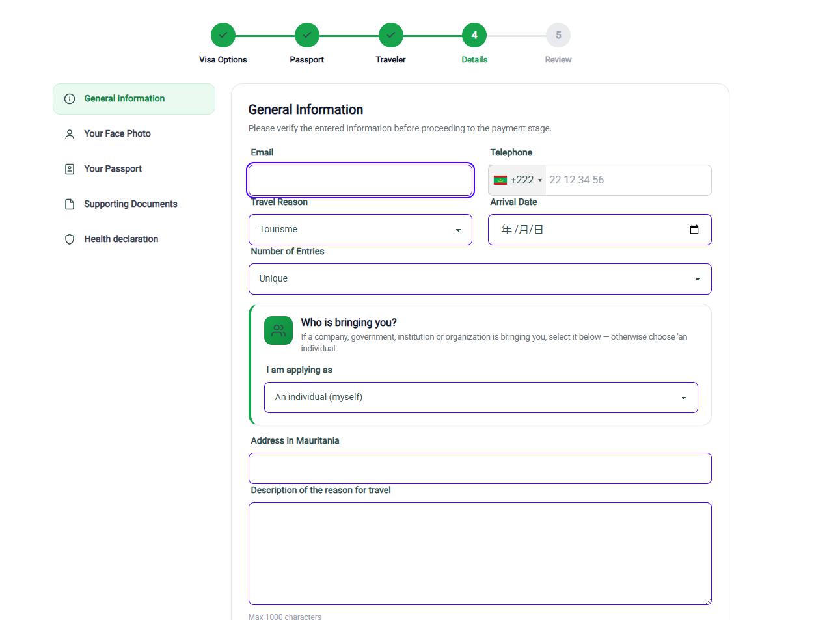Click the Passport step label

tap(307, 59)
